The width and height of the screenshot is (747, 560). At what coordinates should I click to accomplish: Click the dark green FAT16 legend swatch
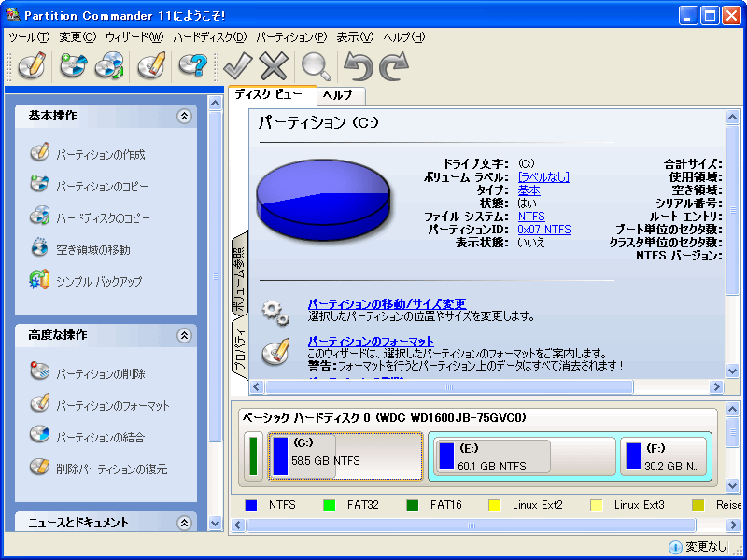[413, 505]
